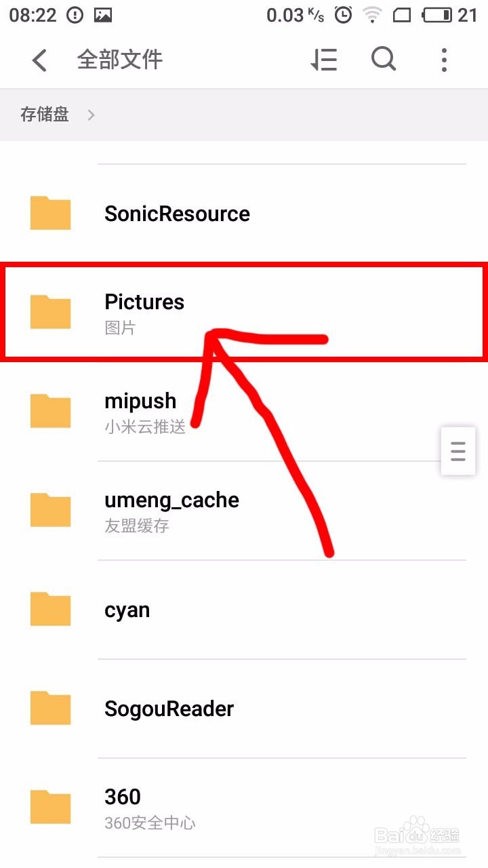Open the three-dot overflow menu
488x868 pixels.
pyautogui.click(x=444, y=60)
